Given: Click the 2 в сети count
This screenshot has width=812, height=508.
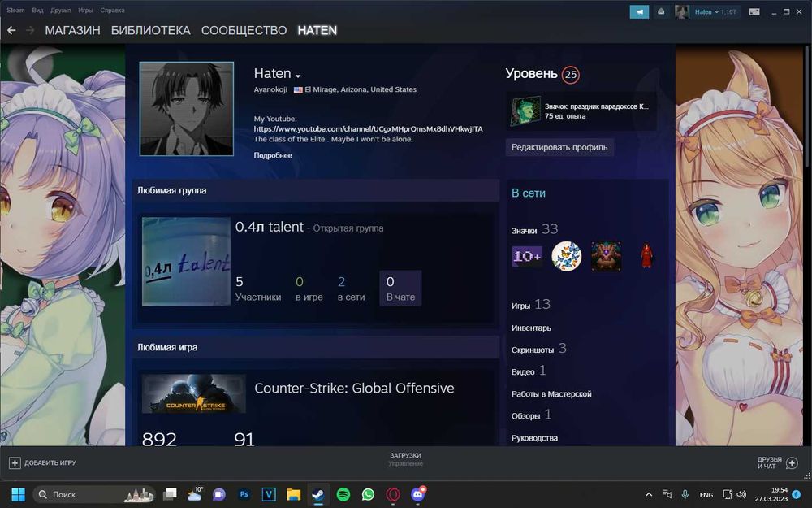Looking at the screenshot, I should tap(351, 289).
